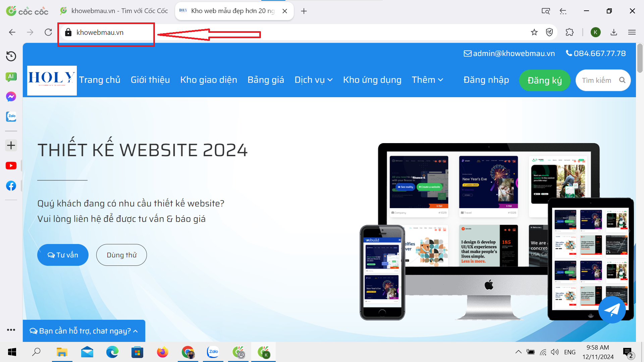
Task: Expand the Dịch vụ dropdown menu
Action: pyautogui.click(x=313, y=80)
